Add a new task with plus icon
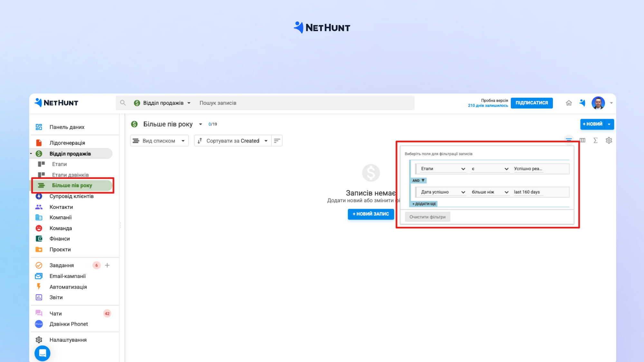Viewport: 644px width, 362px height. click(107, 265)
